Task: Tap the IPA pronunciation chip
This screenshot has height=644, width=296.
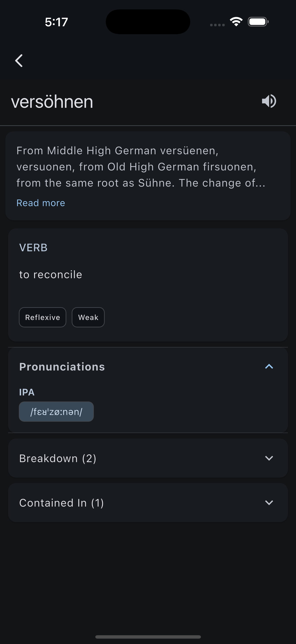Action: 57,412
